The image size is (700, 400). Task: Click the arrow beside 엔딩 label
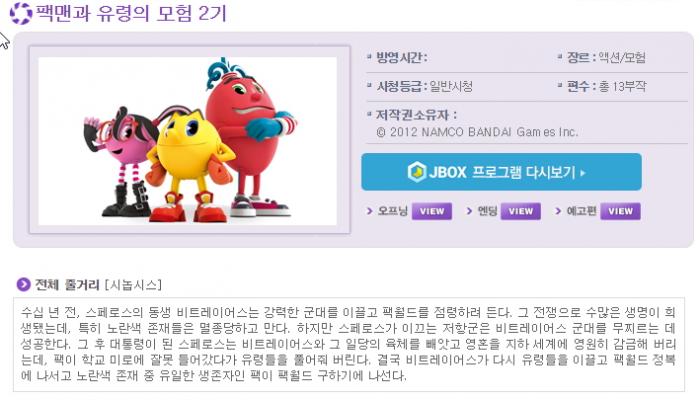[x=469, y=211]
